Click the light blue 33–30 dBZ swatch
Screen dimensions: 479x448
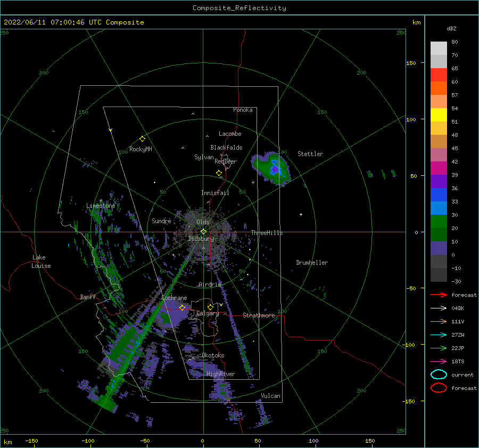coord(439,208)
